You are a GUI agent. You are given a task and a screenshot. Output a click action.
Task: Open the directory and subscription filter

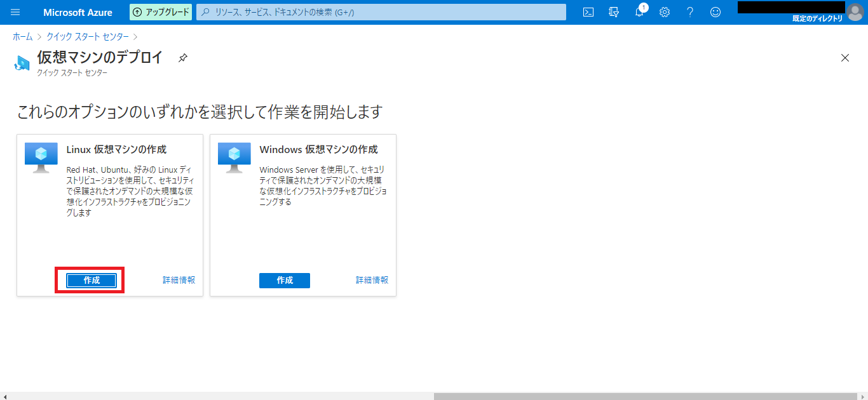tap(614, 12)
